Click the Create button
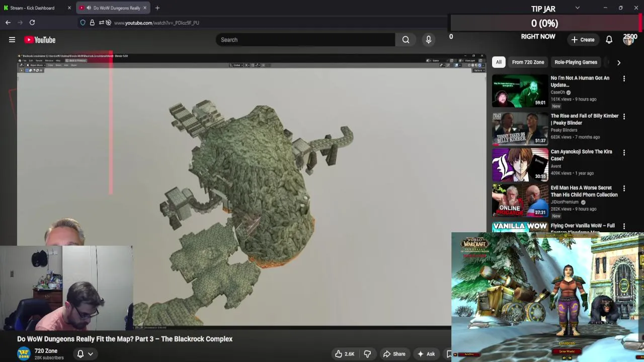The height and width of the screenshot is (362, 644). 583,40
